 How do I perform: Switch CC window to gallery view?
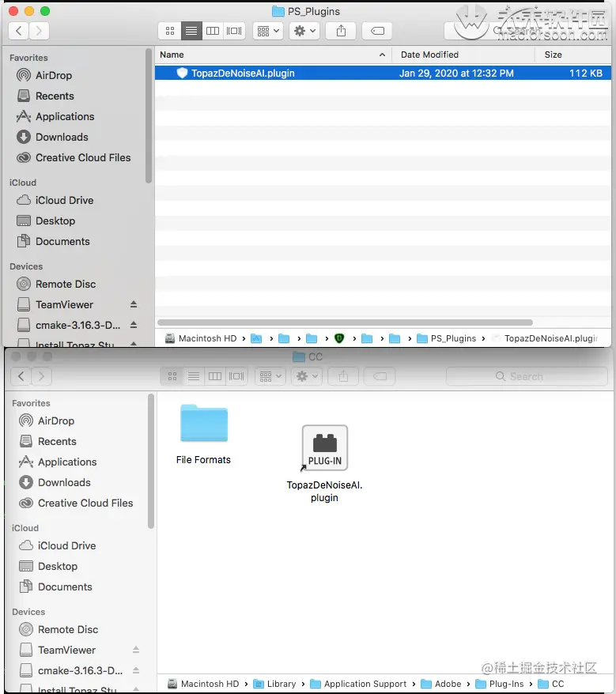coord(236,377)
